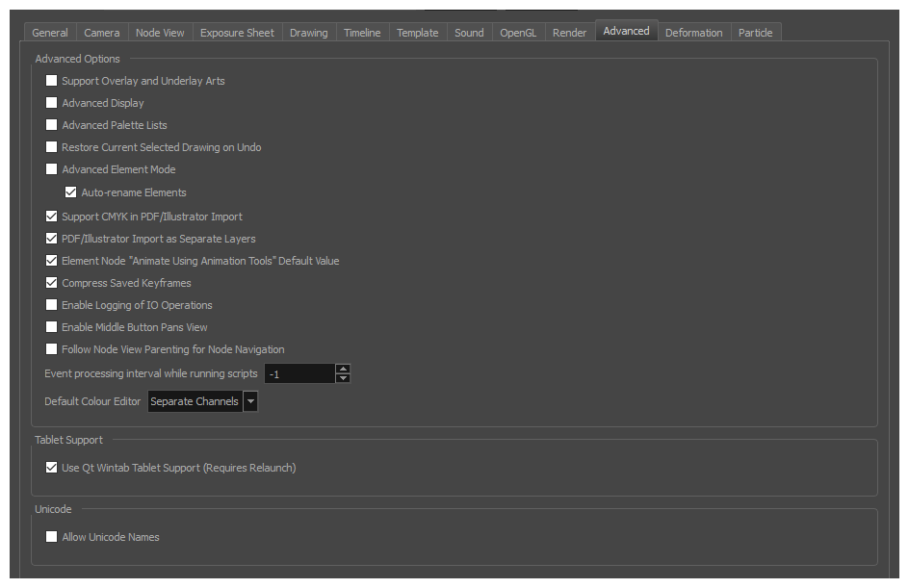Screen dimensions: 909x588
Task: Switch to the OpenGL tab
Action: [518, 32]
